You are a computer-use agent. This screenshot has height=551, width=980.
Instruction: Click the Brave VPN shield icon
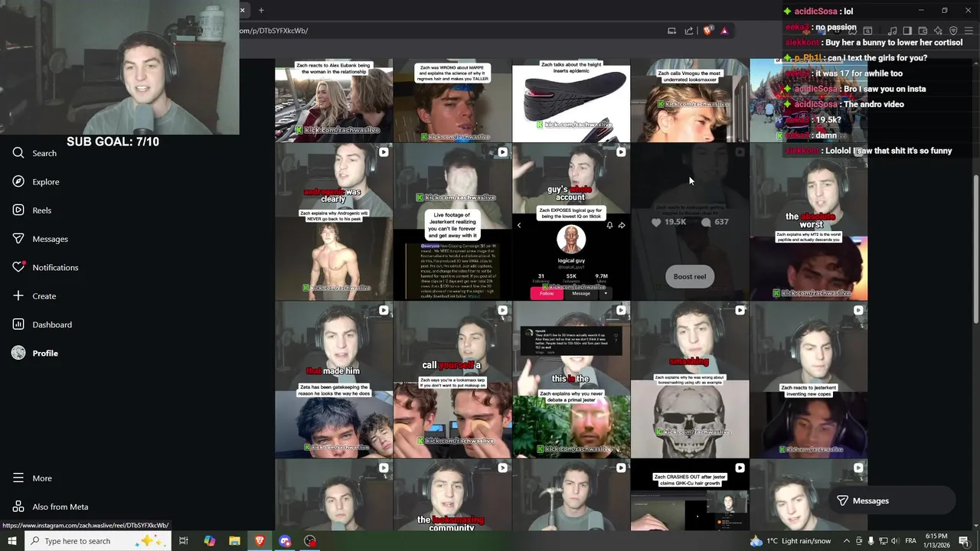pyautogui.click(x=953, y=31)
